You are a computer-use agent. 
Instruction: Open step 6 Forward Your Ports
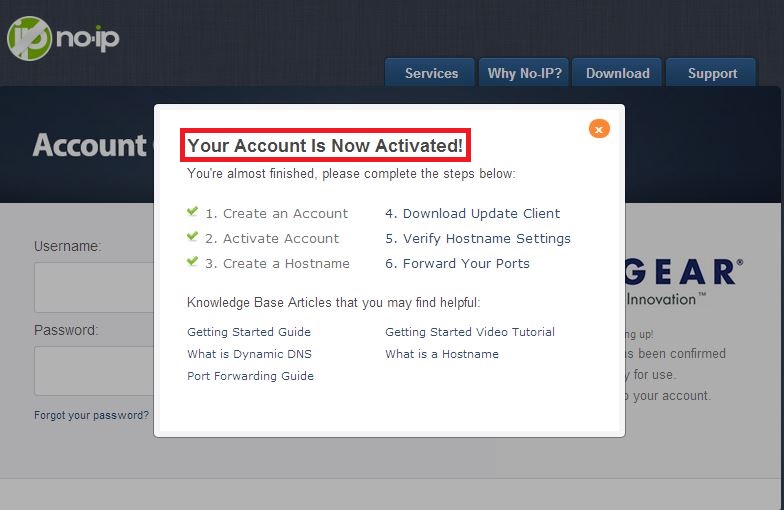tap(457, 263)
